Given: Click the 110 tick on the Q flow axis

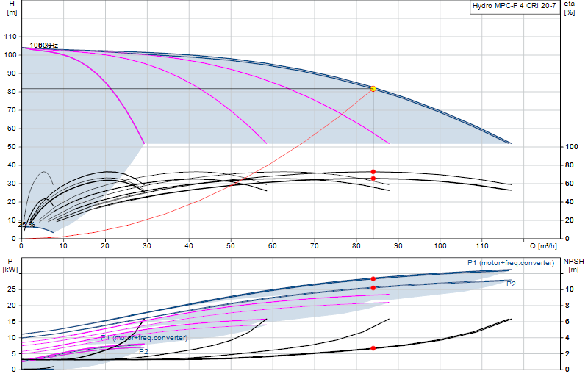Looking at the screenshot, I should (x=482, y=246).
